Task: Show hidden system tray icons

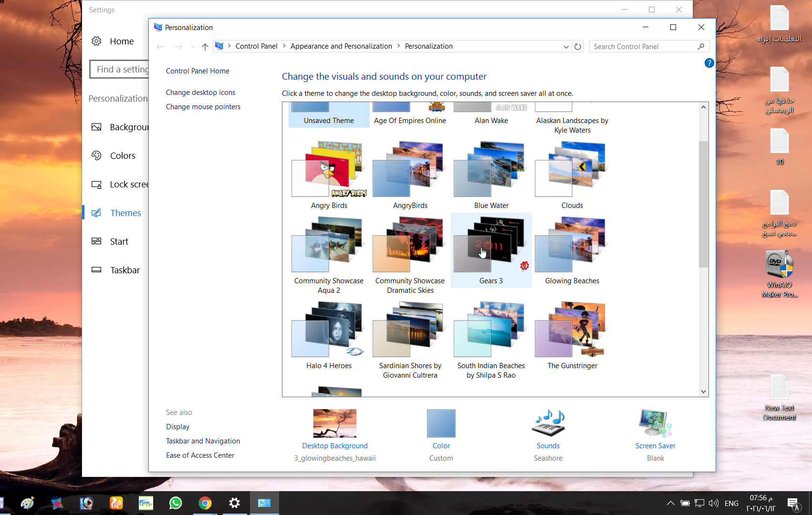Action: [670, 503]
